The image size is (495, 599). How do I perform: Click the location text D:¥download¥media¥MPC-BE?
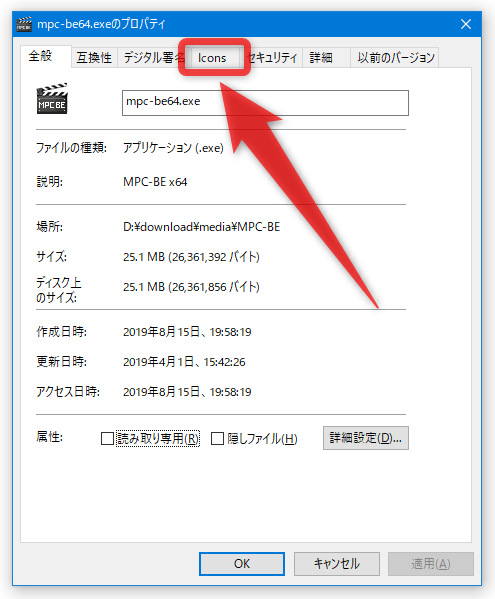pyautogui.click(x=201, y=227)
